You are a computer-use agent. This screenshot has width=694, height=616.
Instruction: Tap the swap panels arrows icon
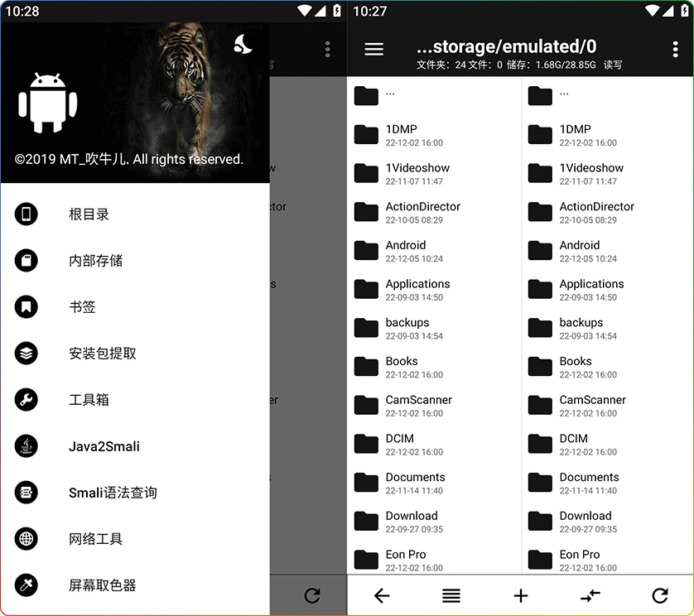coord(590,595)
